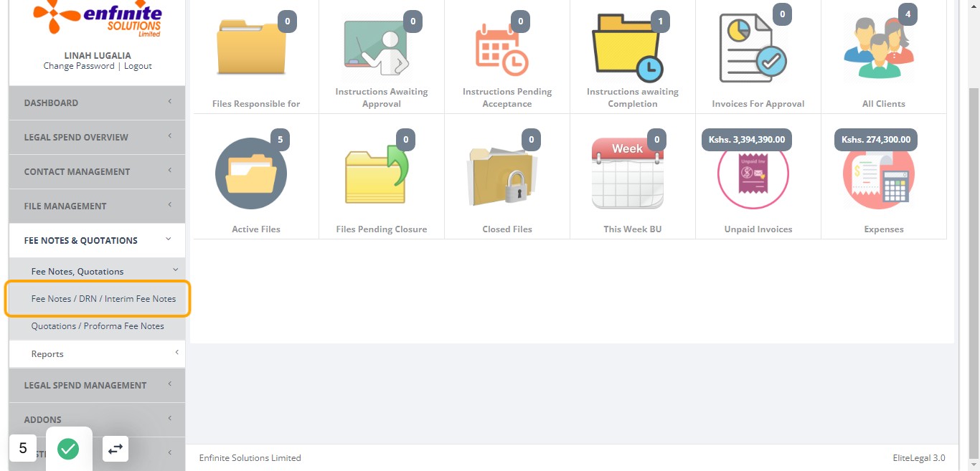Open the Files Responsible for folder icon

pyautogui.click(x=251, y=47)
